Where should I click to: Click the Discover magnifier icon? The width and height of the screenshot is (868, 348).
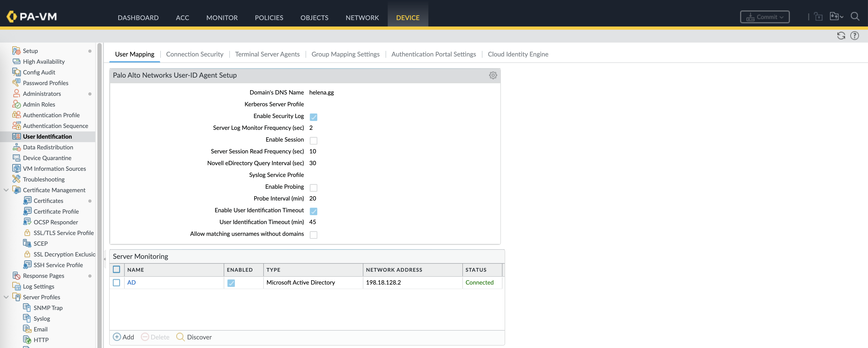tap(180, 337)
